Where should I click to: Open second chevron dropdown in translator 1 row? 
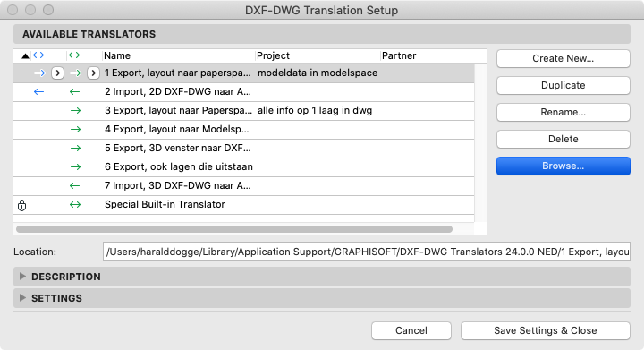click(93, 73)
